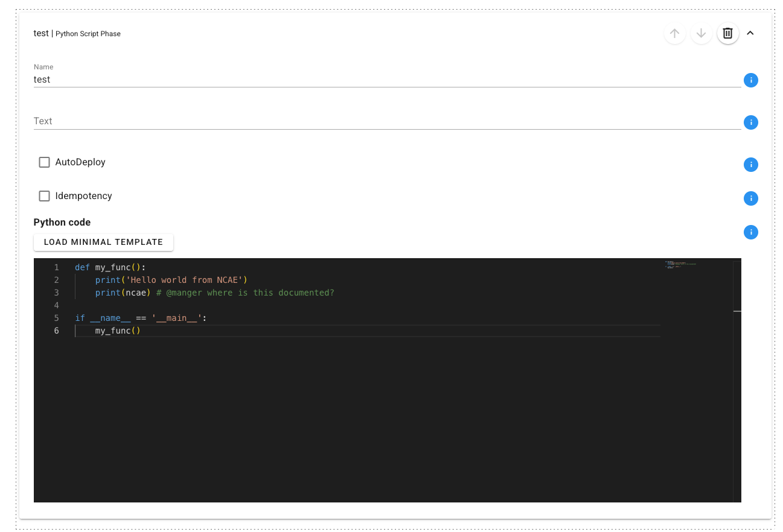Click line number 1 in editor gutter
Viewport: 783px width, 532px height.
(56, 267)
